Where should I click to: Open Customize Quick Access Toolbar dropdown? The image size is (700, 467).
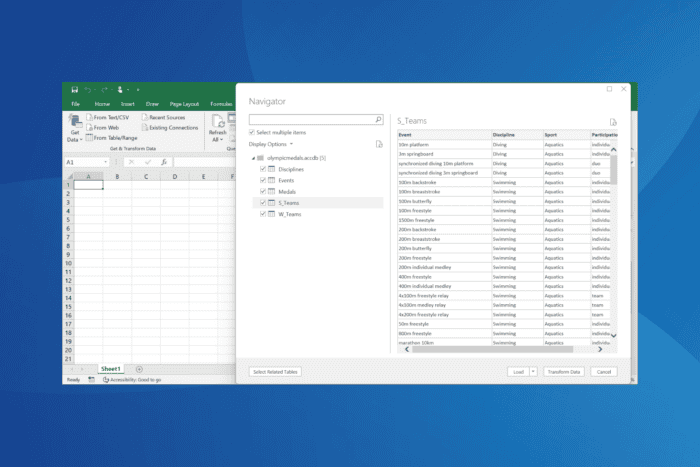click(x=138, y=90)
